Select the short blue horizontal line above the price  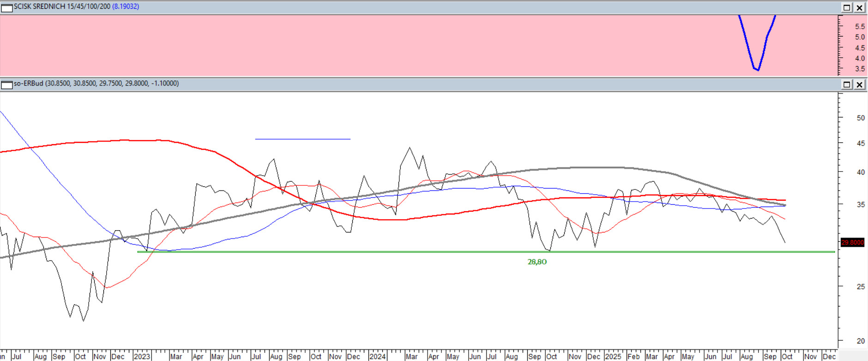tap(302, 139)
